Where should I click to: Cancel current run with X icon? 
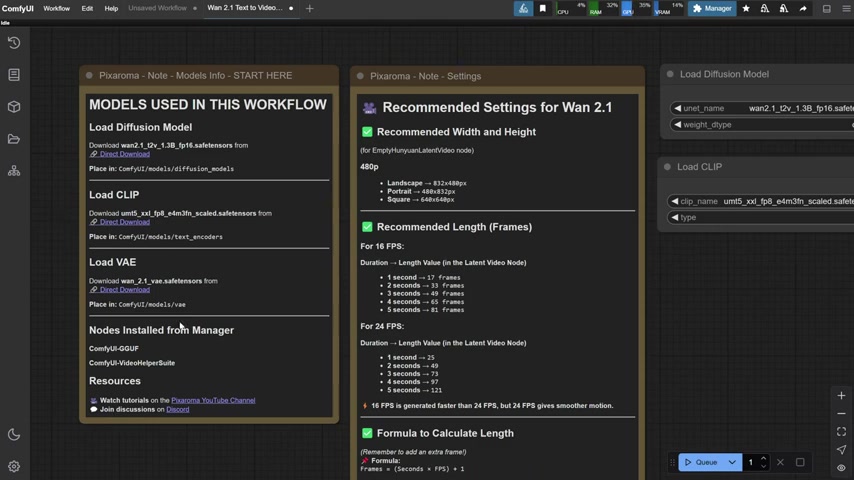780,463
